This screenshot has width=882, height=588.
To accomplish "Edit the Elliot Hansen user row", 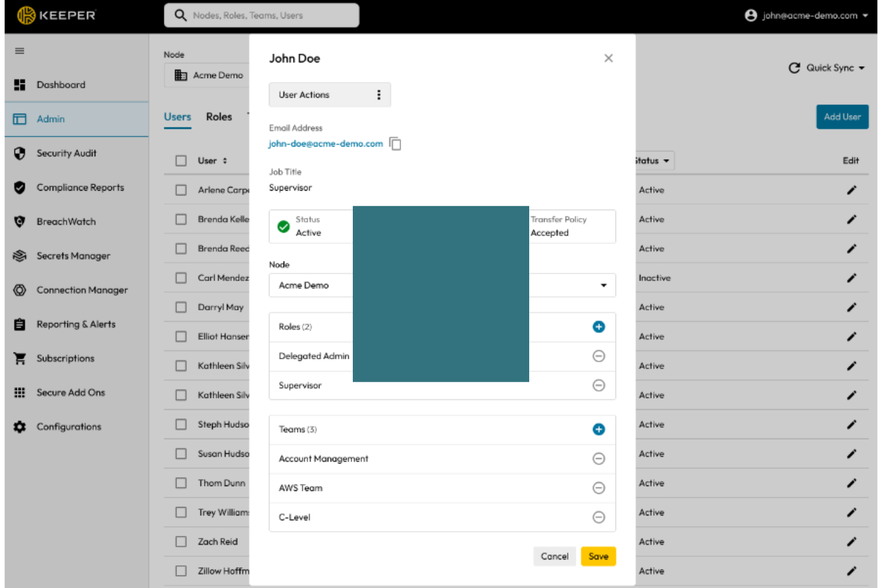I will pos(852,337).
